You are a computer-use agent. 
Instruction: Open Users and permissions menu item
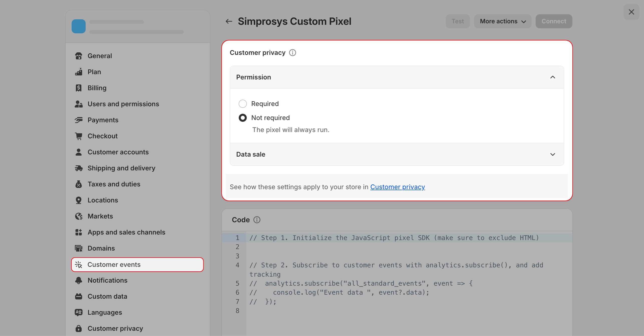pyautogui.click(x=137, y=104)
